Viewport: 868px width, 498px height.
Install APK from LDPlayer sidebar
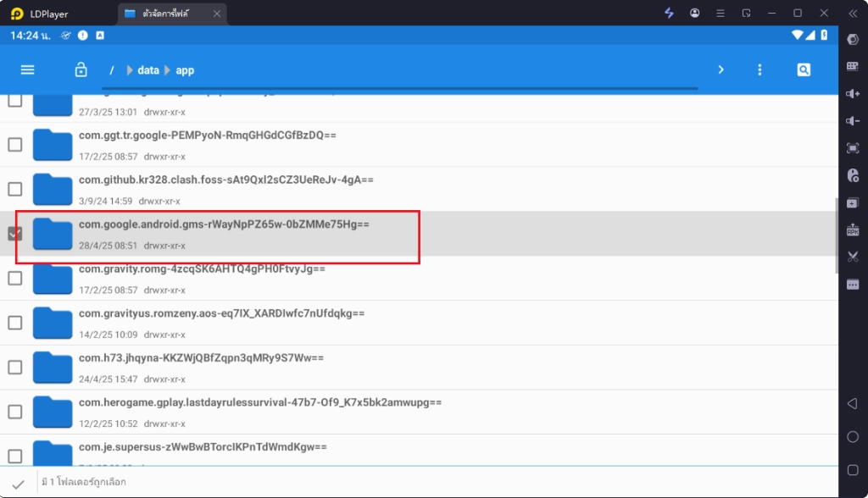[x=853, y=230]
